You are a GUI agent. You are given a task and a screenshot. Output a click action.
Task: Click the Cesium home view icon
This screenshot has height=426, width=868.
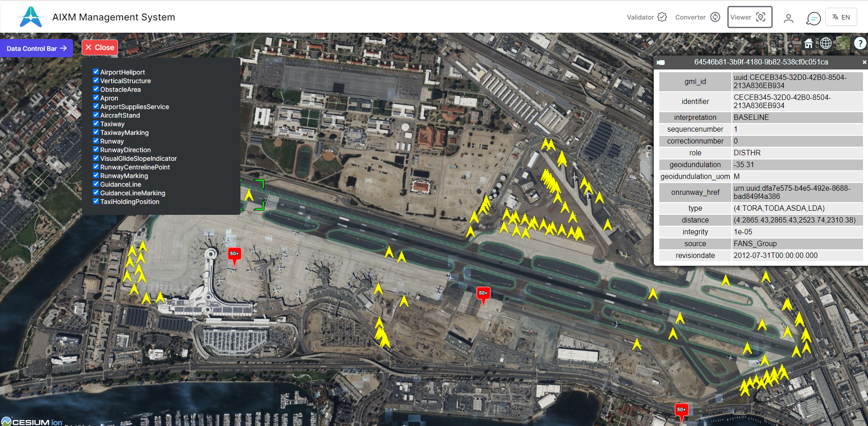809,43
